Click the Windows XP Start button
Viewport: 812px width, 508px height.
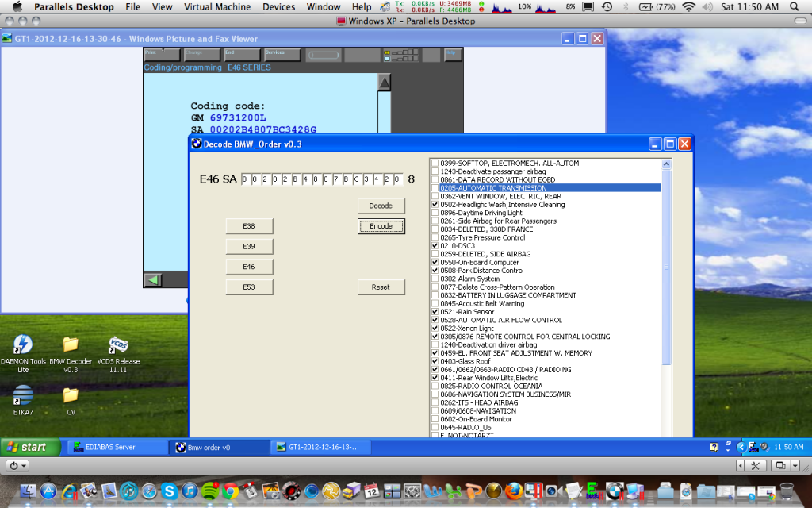tap(30, 447)
